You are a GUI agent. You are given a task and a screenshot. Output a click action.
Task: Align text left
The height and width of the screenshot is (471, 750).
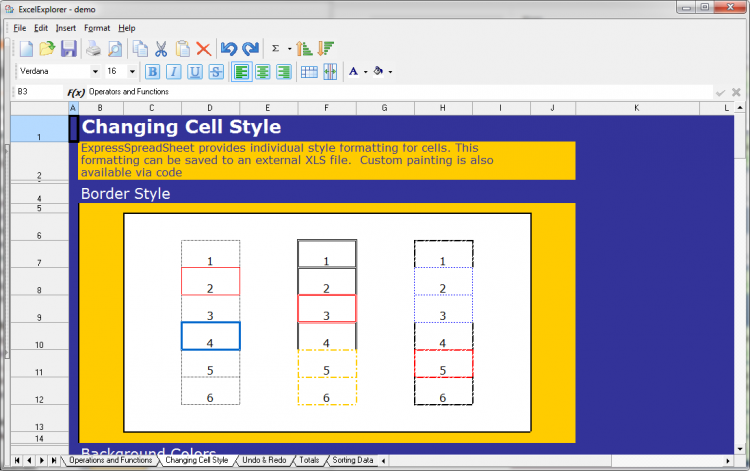coord(242,72)
